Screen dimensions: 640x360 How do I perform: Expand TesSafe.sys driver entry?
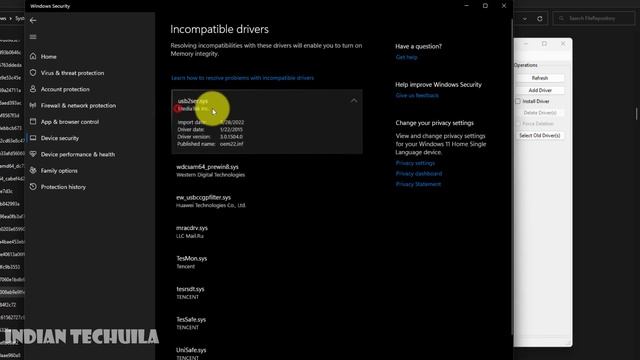[267, 323]
